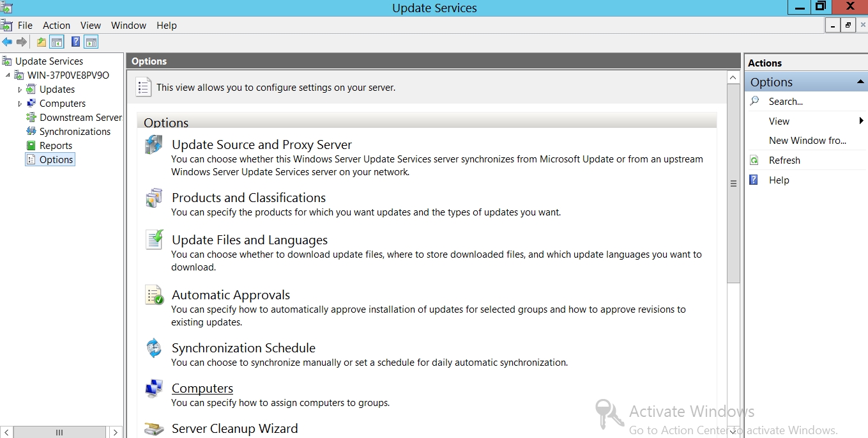Expand the Updates tree node

coord(20,90)
